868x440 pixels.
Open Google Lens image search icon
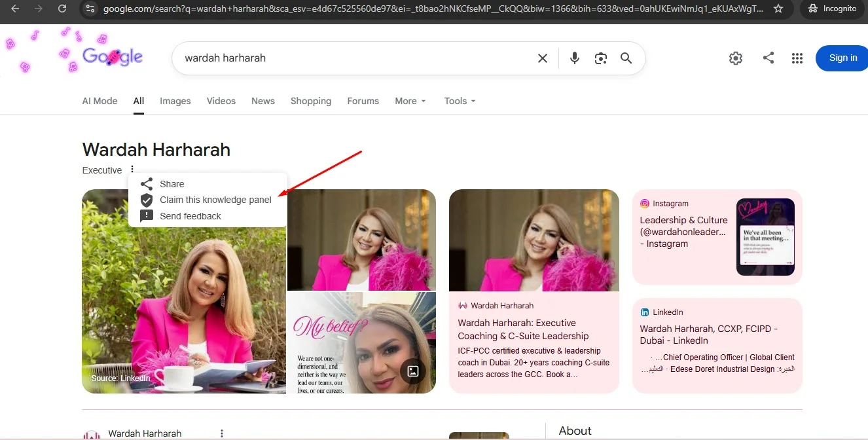click(x=601, y=58)
